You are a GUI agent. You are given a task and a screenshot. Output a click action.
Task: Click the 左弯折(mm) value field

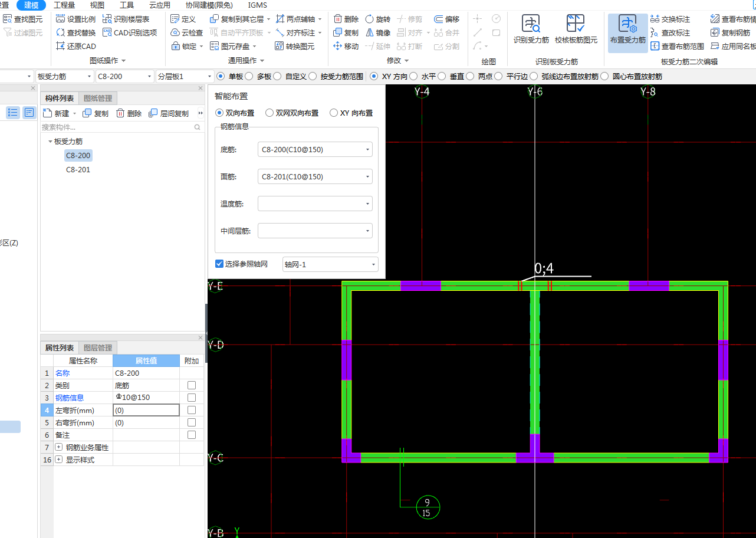pos(146,410)
